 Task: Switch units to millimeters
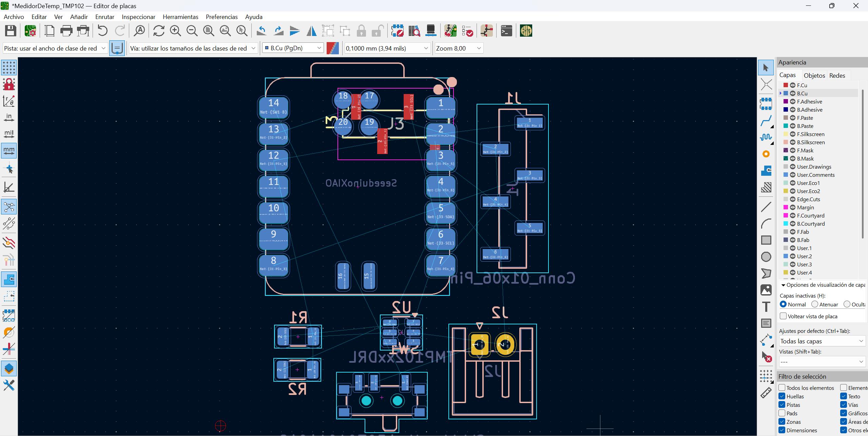pyautogui.click(x=9, y=151)
